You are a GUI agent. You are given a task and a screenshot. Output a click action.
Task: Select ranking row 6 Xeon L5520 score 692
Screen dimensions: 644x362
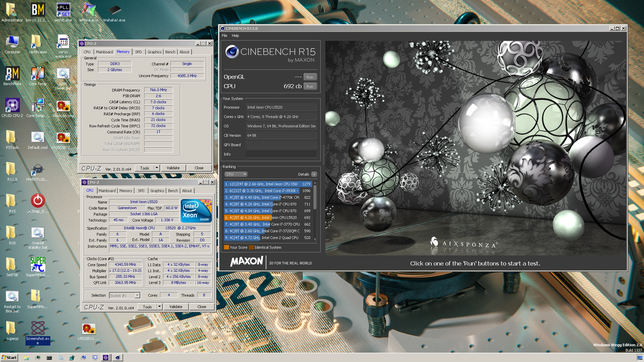pyautogui.click(x=268, y=218)
